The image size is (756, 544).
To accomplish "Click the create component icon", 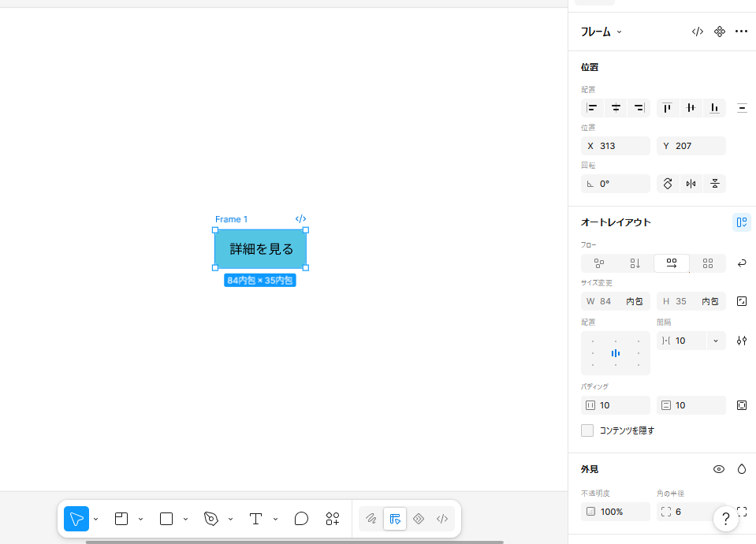I will click(720, 32).
